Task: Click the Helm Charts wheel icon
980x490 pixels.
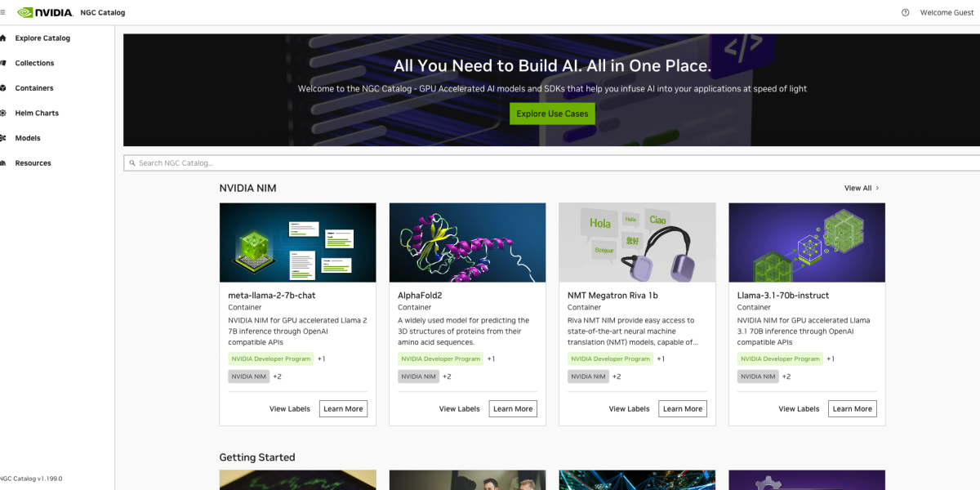Action: point(3,113)
